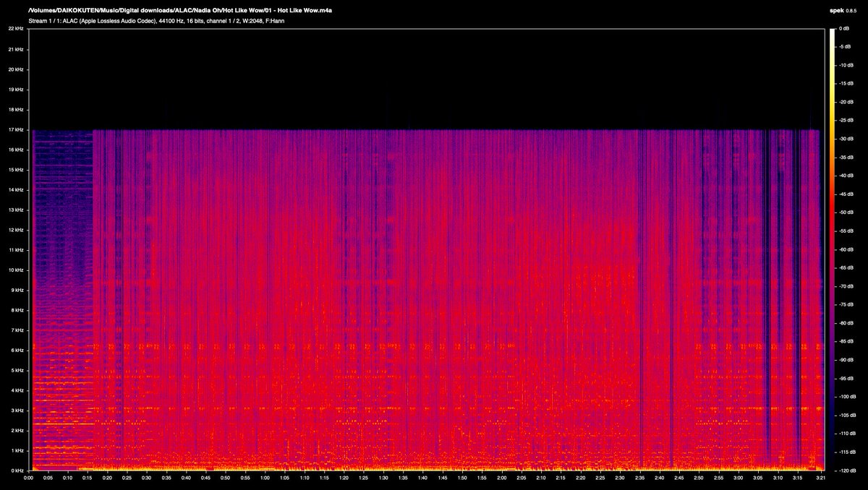Click the 1:30 time axis label

(384, 478)
